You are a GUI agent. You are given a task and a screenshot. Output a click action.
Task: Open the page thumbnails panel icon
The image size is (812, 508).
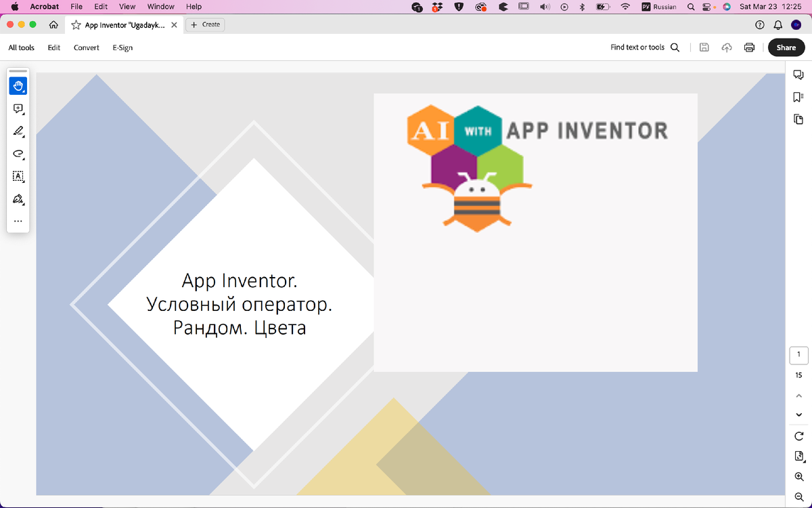[798, 120]
